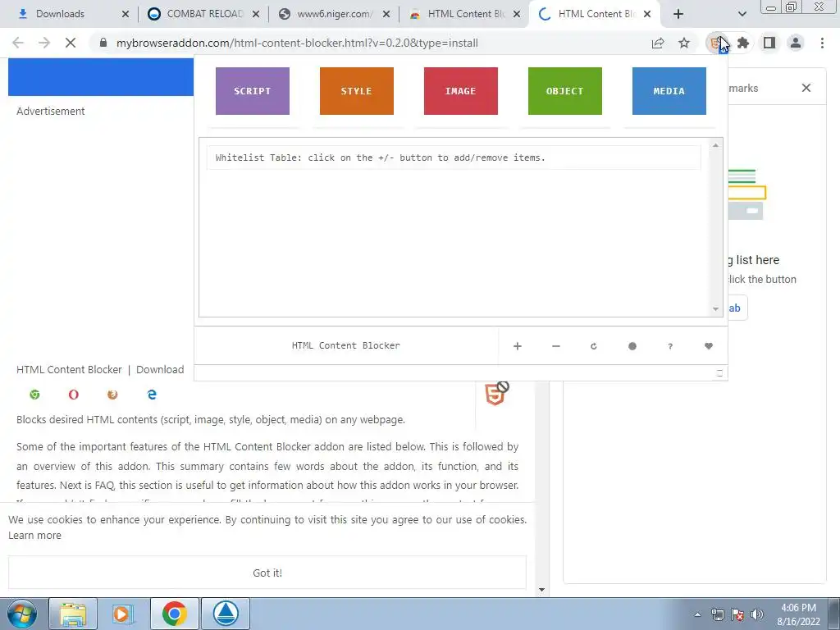Bookmark this page with the star icon
Viewport: 840px width, 630px height.
[684, 43]
